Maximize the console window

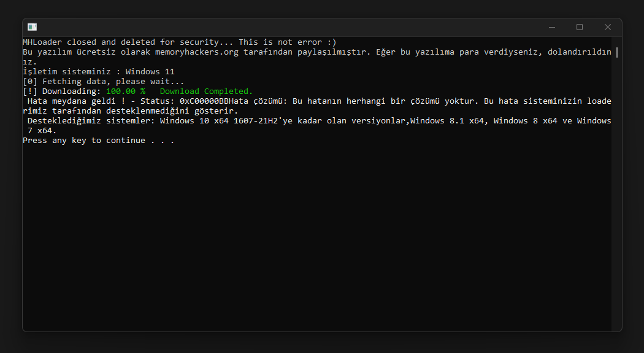(580, 27)
